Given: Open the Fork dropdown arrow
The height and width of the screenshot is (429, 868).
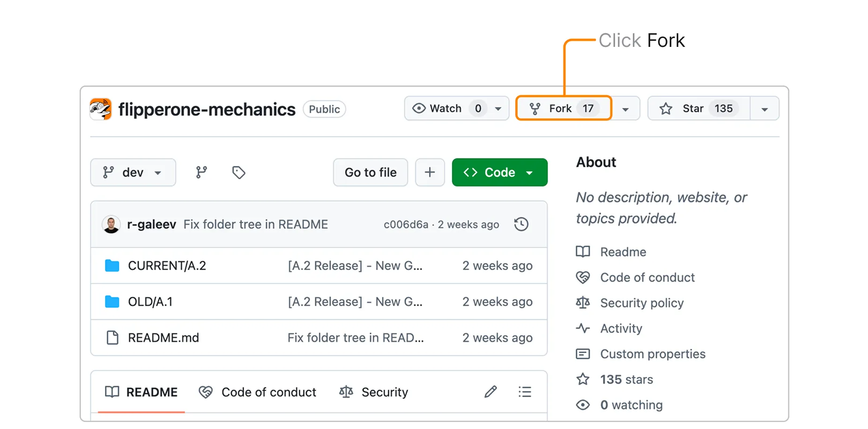Looking at the screenshot, I should pyautogui.click(x=625, y=109).
